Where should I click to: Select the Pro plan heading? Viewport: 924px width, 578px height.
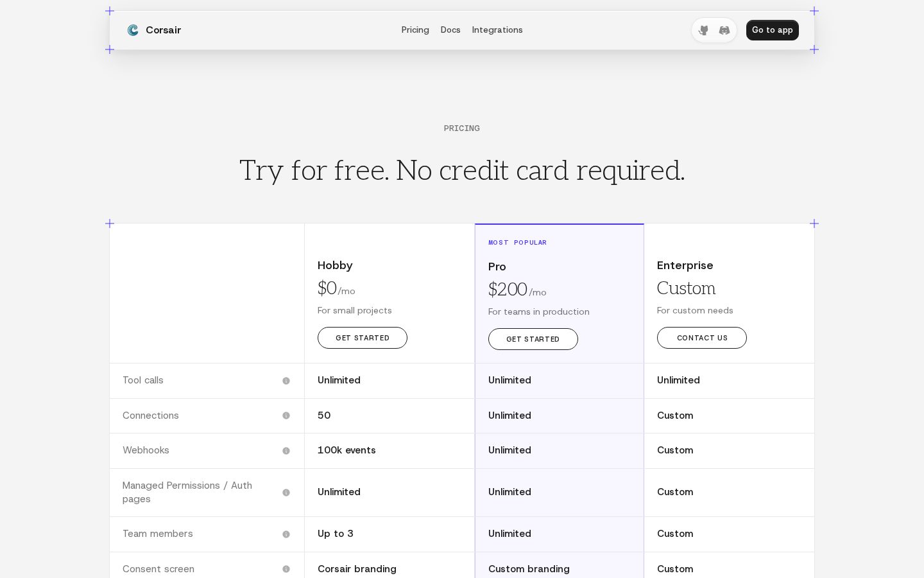[497, 267]
